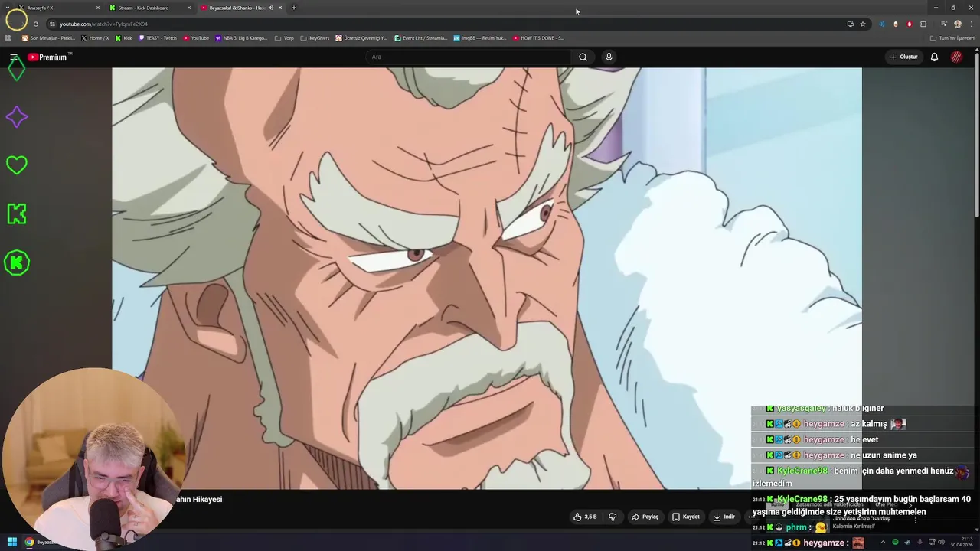Click the Oluştur create button
Image resolution: width=980 pixels, height=551 pixels.
(x=903, y=57)
